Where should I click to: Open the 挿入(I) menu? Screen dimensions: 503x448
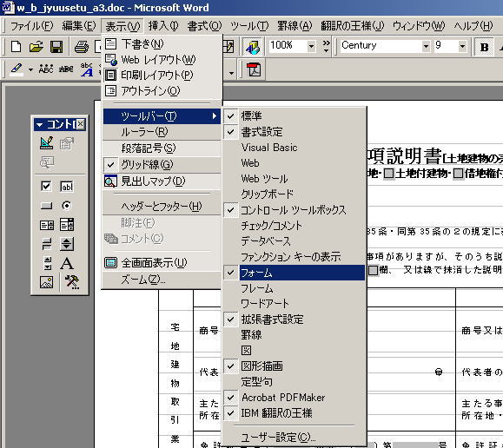pos(163,26)
